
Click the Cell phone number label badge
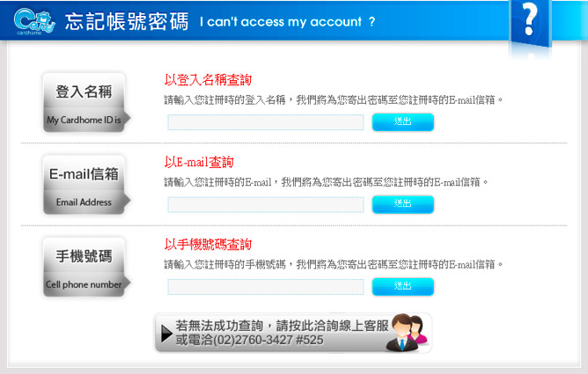click(x=86, y=268)
